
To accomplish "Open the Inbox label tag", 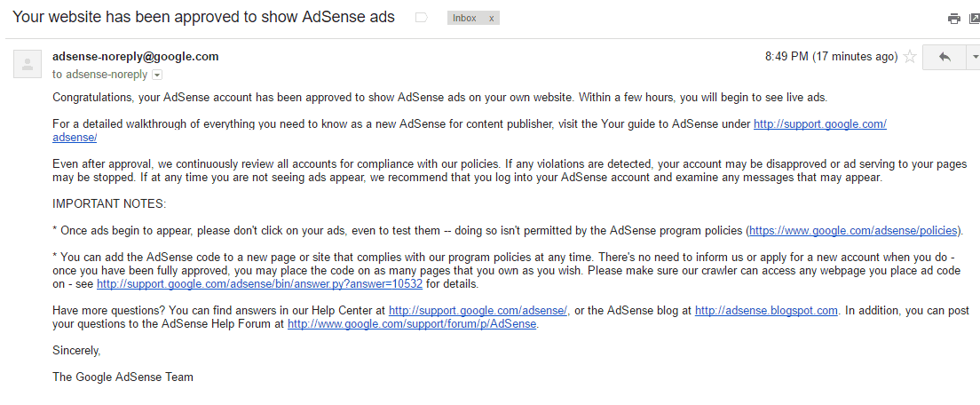I will (x=464, y=18).
